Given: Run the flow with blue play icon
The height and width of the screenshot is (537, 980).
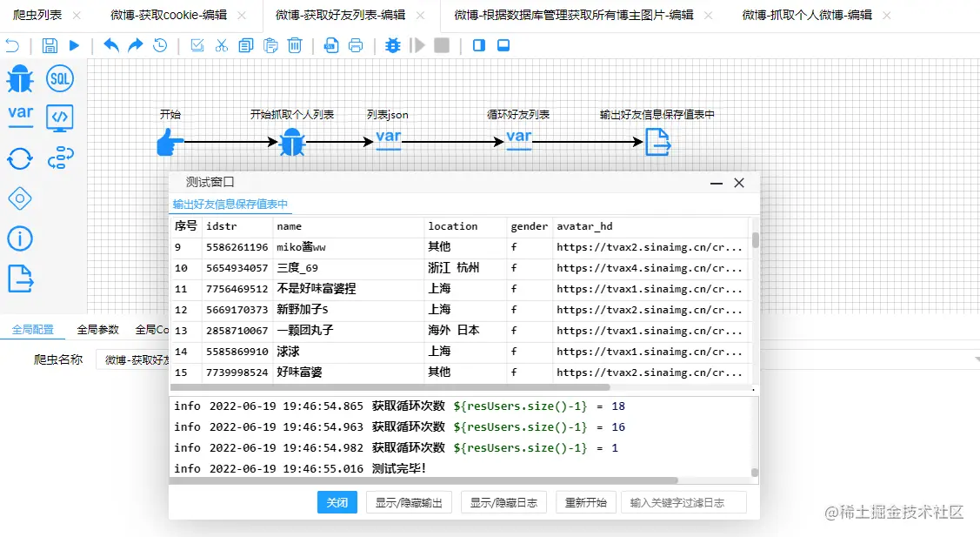Looking at the screenshot, I should [75, 45].
